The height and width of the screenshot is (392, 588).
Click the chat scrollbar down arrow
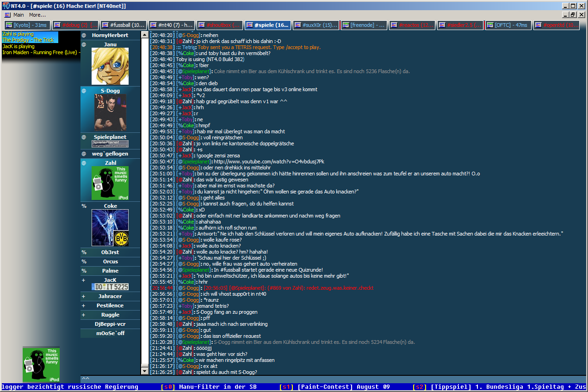click(x=144, y=371)
